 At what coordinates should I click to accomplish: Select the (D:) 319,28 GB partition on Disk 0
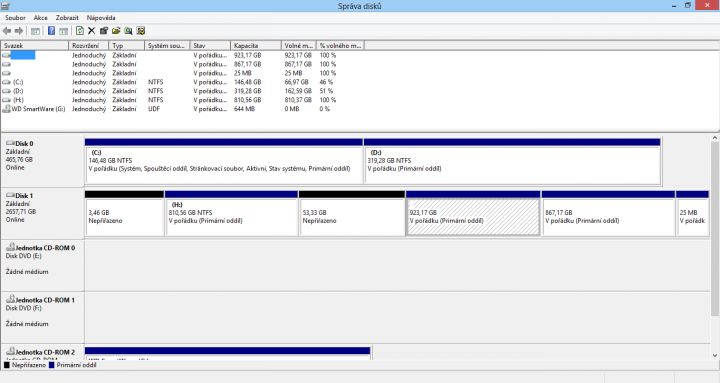click(x=512, y=161)
